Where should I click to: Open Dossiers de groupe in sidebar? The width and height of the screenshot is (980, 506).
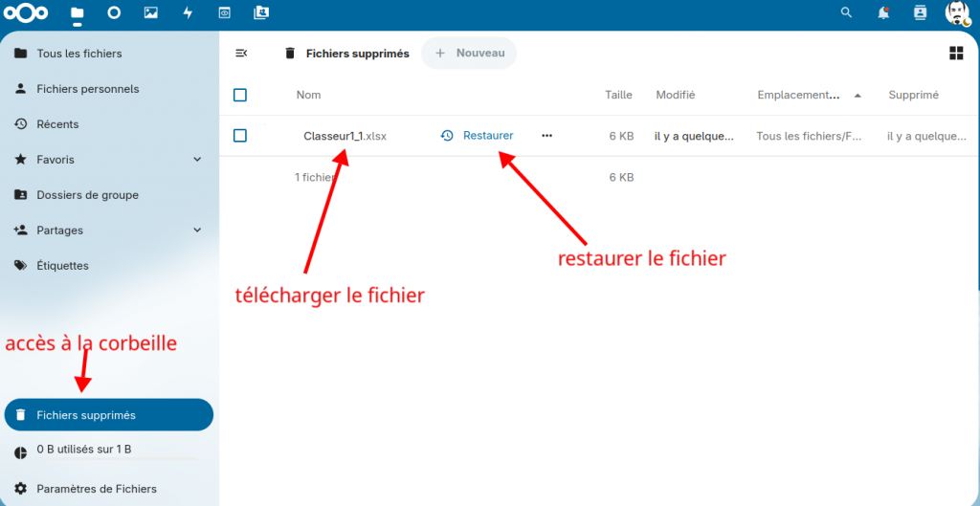coord(110,195)
